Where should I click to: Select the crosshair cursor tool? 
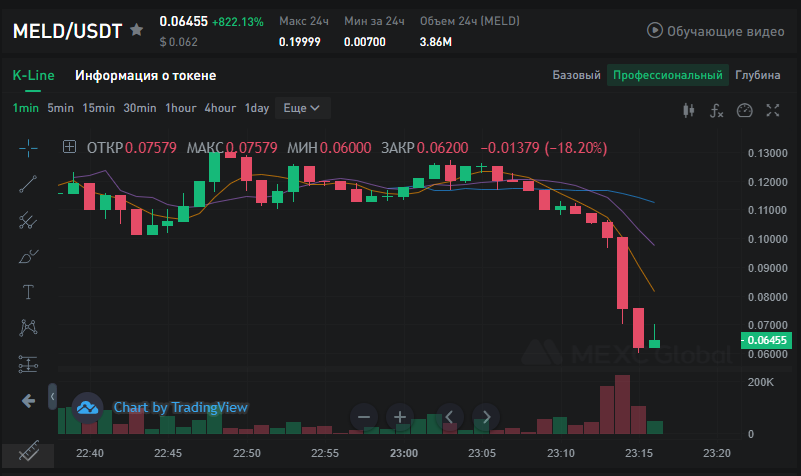[28, 148]
